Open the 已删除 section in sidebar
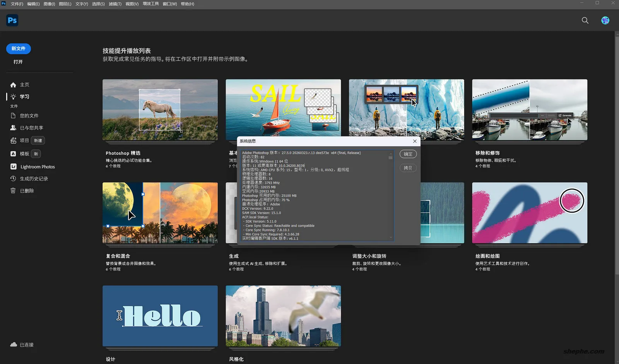The height and width of the screenshot is (364, 619). [26, 190]
